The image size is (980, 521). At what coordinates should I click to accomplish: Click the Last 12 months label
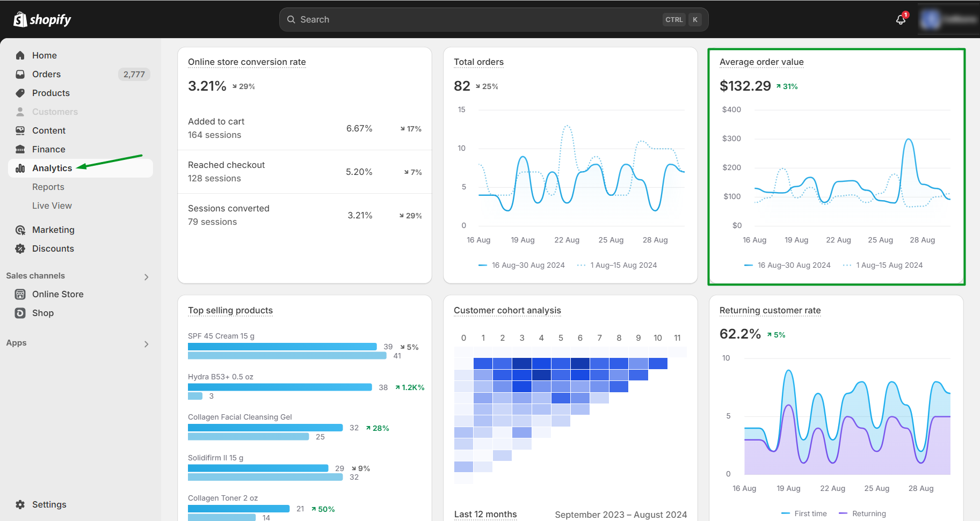coord(485,514)
